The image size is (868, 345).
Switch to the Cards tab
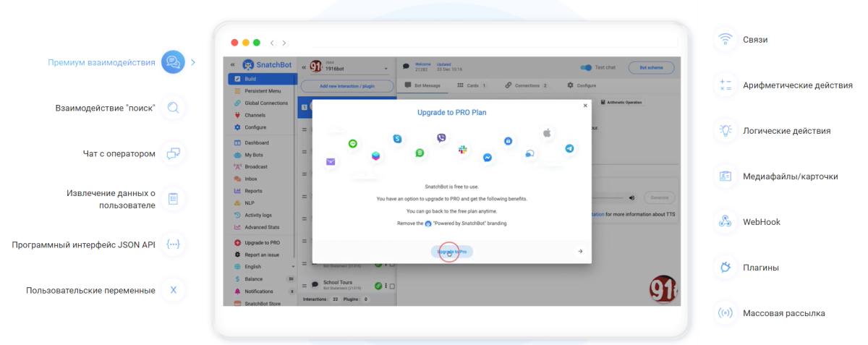point(472,85)
